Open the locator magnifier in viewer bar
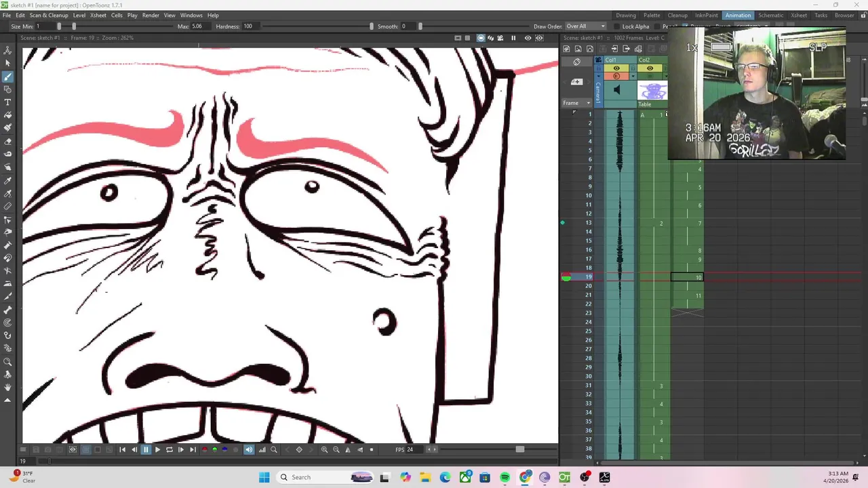 pos(274,449)
